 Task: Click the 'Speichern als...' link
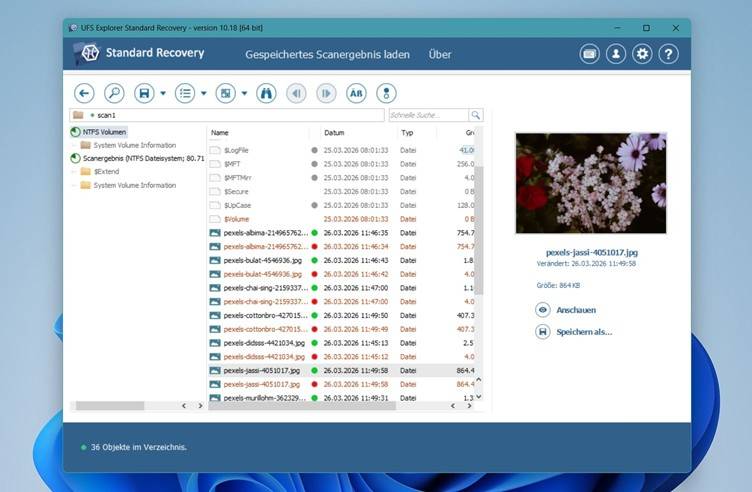pyautogui.click(x=584, y=331)
